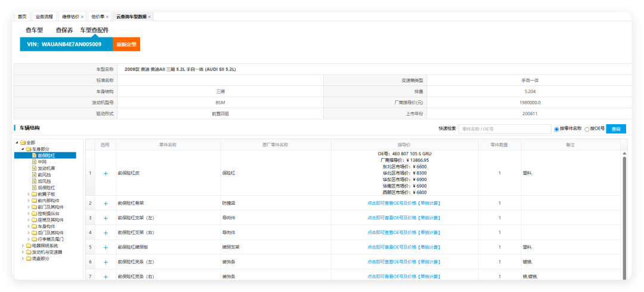
Task: Select the 前保险杠 tree item
Action: click(45, 155)
